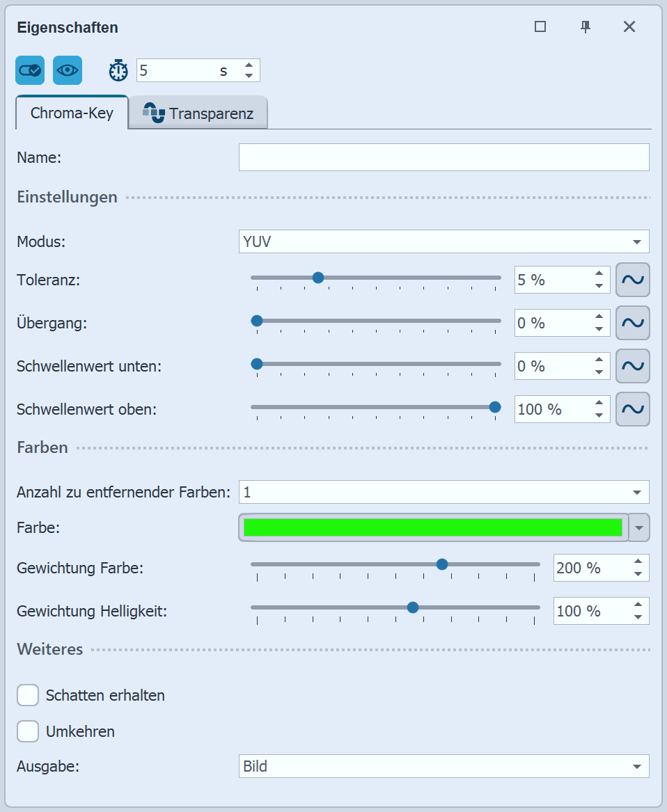Image resolution: width=667 pixels, height=812 pixels.
Task: Open the animation curve for Toleranz
Action: [632, 280]
